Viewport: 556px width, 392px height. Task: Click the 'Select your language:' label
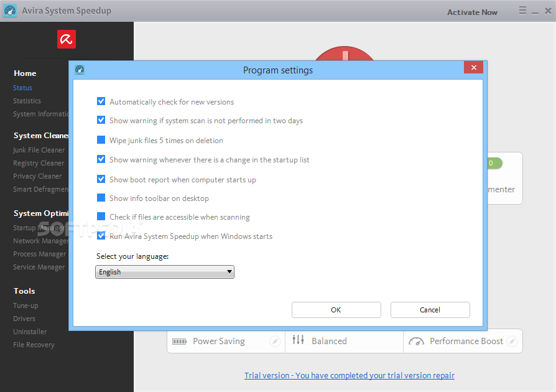click(x=132, y=256)
